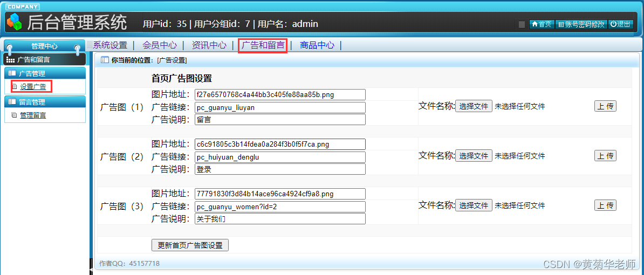Image resolution: width=644 pixels, height=275 pixels.
Task: Go to 首页 home page
Action: (542, 24)
